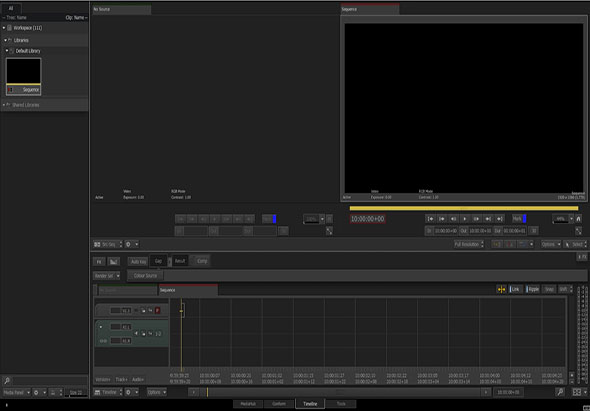Click the animation curve icon next to FX
This screenshot has height=411, width=590.
point(114,261)
